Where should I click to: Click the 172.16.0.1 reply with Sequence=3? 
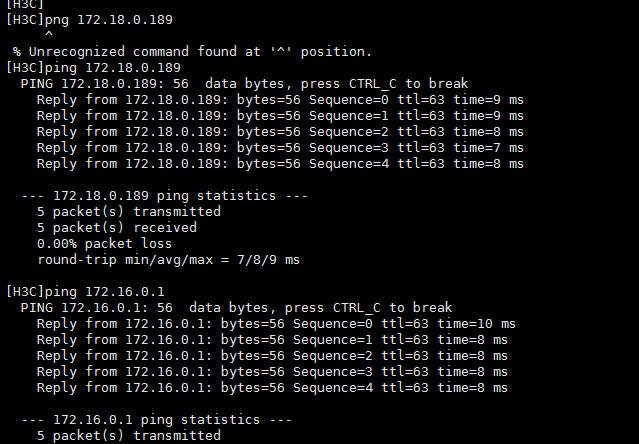pos(272,371)
